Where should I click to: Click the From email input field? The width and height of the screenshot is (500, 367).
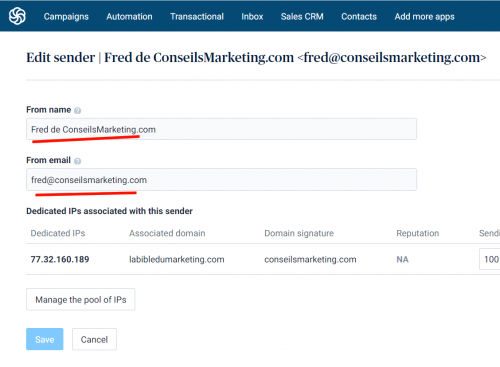click(x=221, y=180)
